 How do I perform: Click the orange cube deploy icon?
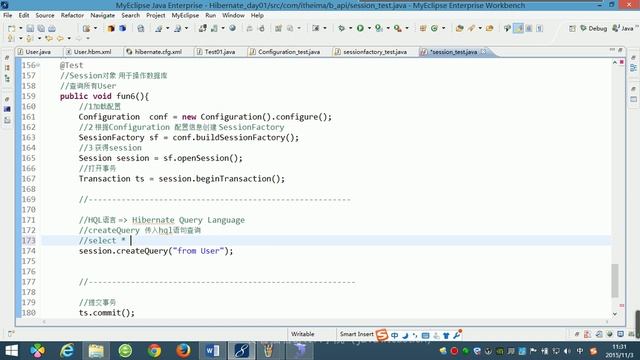(111, 29)
